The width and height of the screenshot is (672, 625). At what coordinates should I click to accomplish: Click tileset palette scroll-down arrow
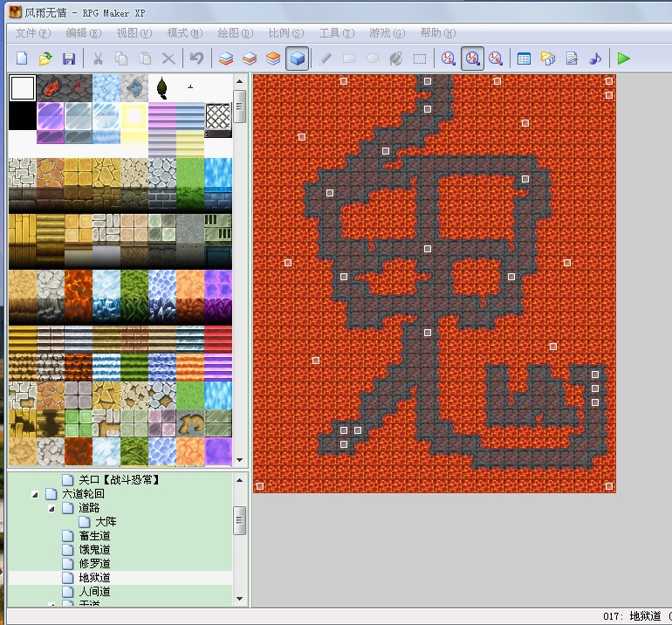tap(240, 460)
